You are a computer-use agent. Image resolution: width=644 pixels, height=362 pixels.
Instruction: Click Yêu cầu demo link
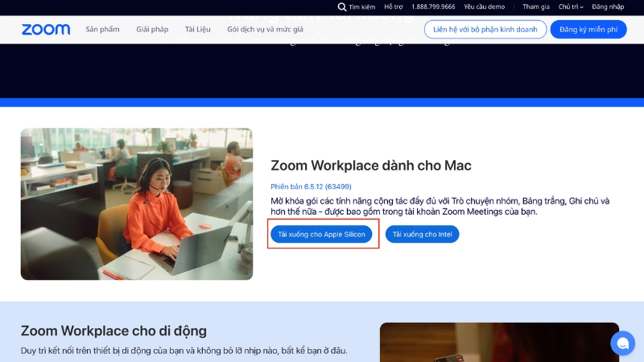485,6
